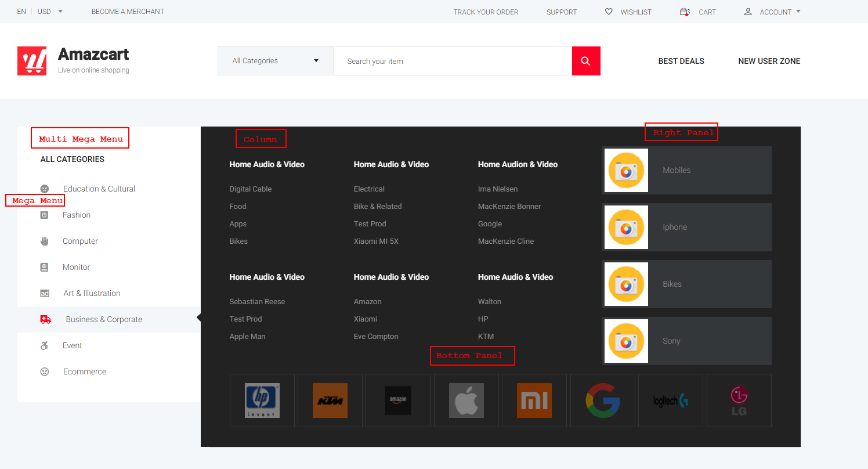Open the Iphone thumbnail in right panel
This screenshot has height=469, width=868.
pyautogui.click(x=626, y=227)
